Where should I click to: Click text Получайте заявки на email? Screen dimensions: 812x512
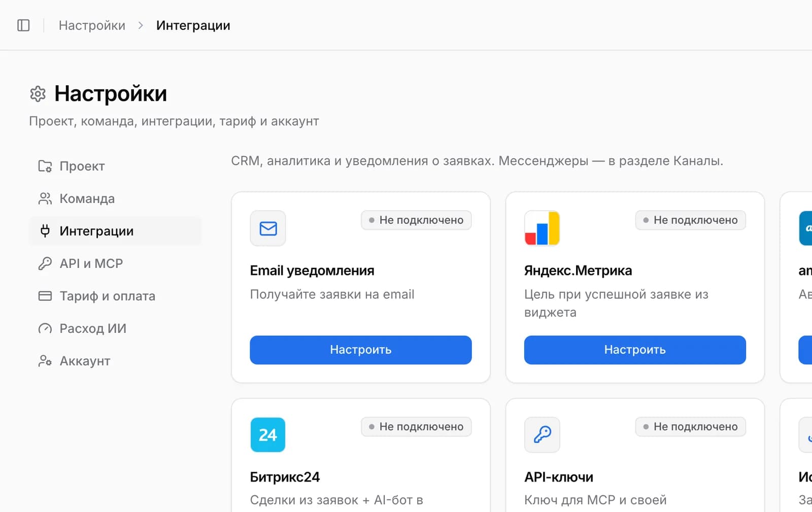[332, 294]
